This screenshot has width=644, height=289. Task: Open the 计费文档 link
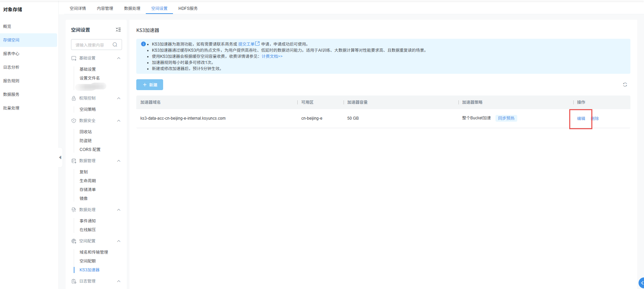(272, 56)
